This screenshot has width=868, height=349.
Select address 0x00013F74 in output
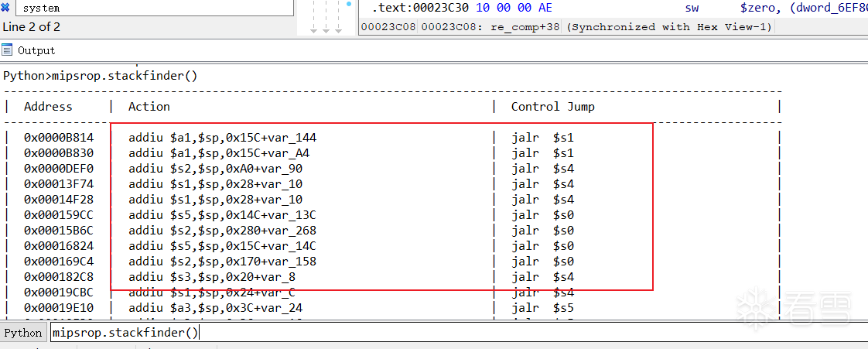point(59,184)
